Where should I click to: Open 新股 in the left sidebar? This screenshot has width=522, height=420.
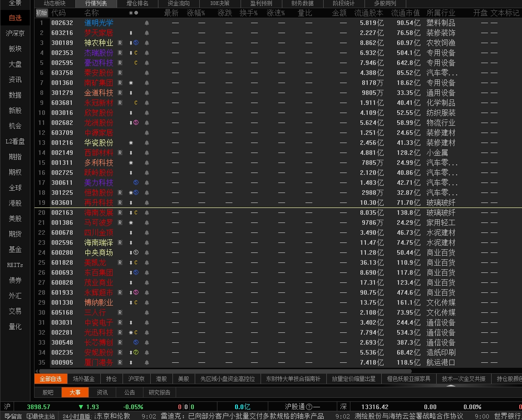coord(15,111)
